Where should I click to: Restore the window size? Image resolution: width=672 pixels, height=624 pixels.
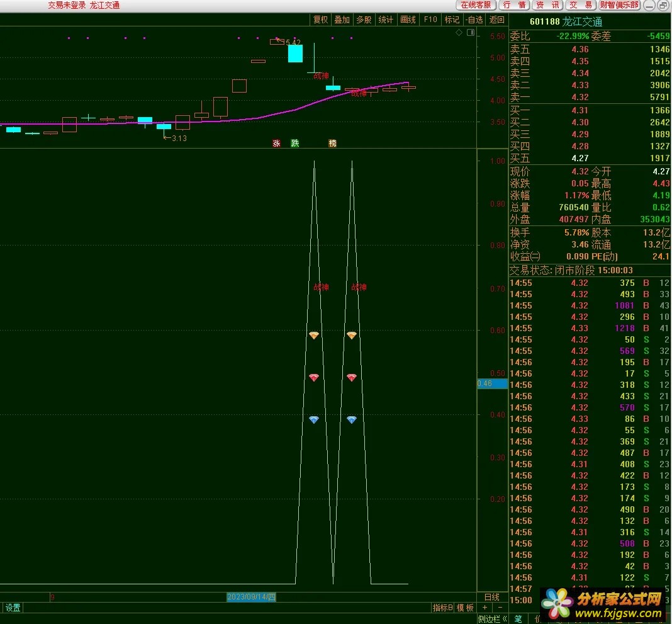coord(663,5)
